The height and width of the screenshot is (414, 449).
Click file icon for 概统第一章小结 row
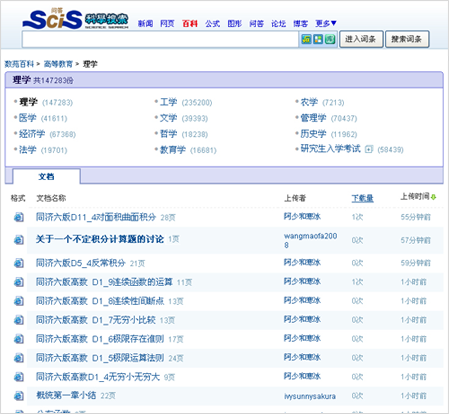tap(19, 396)
